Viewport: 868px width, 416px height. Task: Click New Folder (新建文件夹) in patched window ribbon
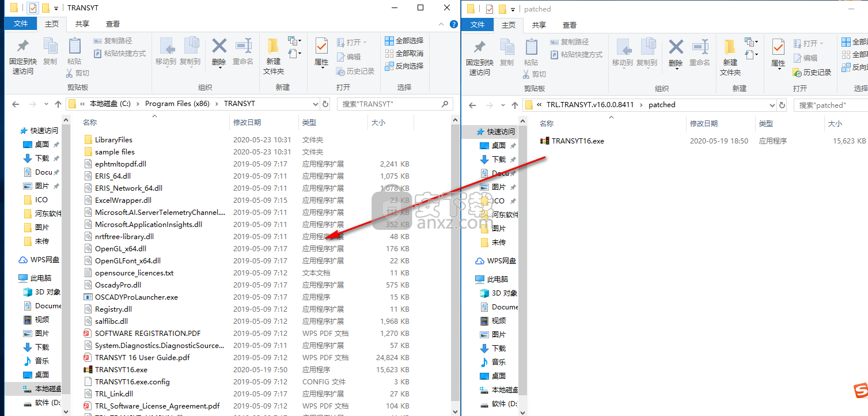[x=730, y=58]
